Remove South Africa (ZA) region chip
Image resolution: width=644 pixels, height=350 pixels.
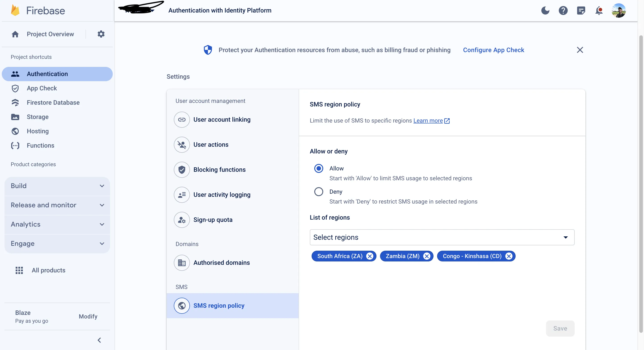370,256
